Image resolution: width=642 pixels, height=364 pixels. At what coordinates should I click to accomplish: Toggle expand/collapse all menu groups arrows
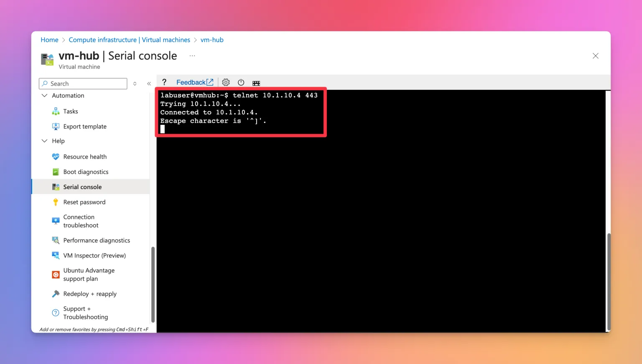[x=135, y=84]
